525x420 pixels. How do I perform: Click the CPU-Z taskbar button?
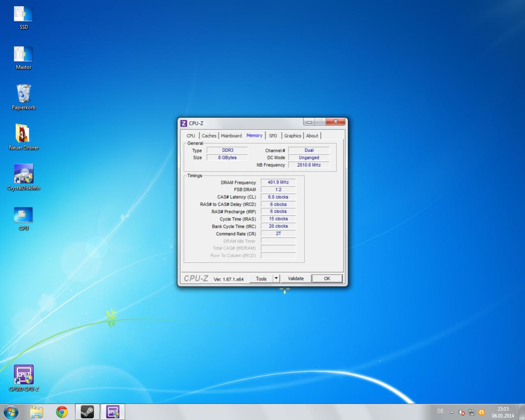112,412
